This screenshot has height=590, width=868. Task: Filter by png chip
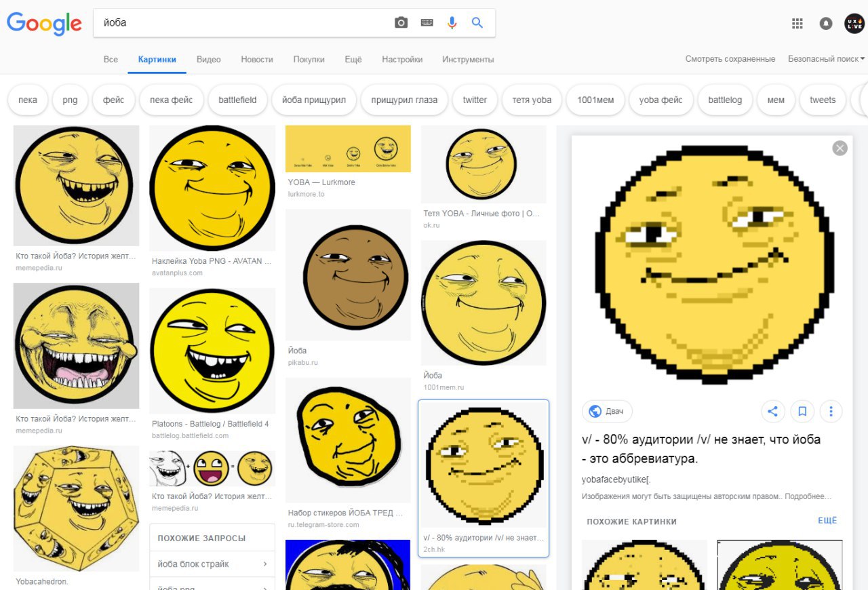(70, 100)
